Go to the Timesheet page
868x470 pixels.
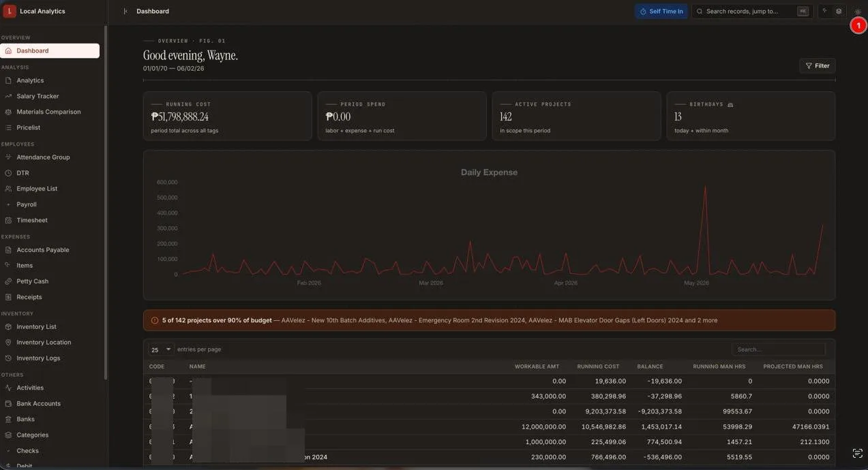50,220
